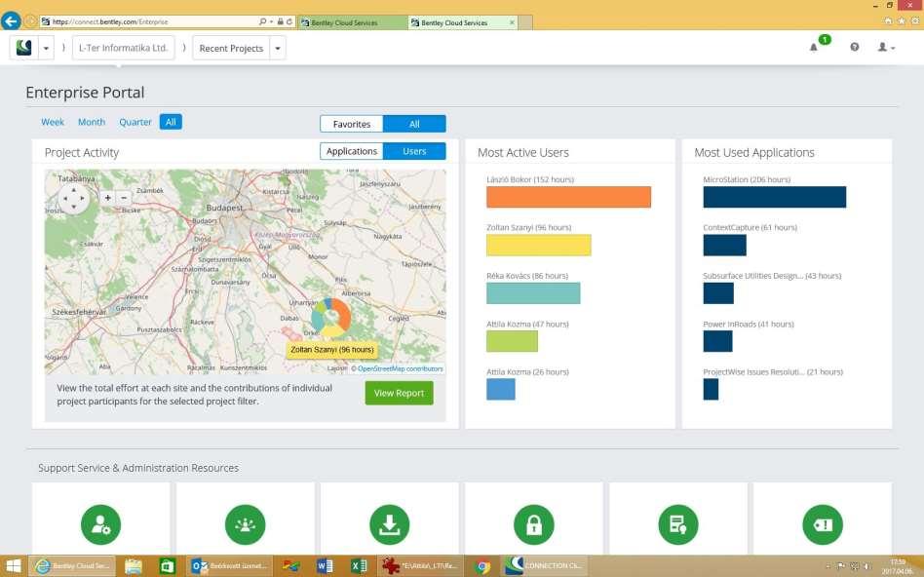
Task: Click the L-Ter Informatika Ltd. breadcrumb
Action: pos(123,48)
